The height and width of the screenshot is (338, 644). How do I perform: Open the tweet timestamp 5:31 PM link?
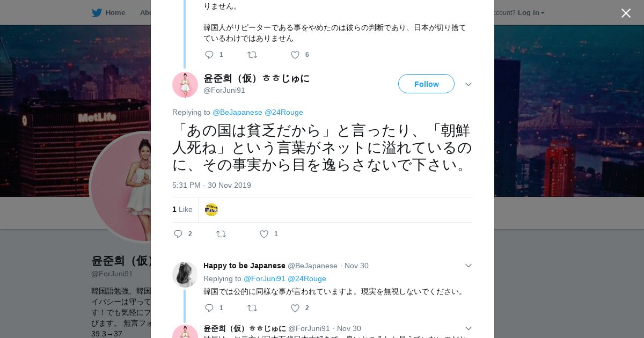click(211, 185)
